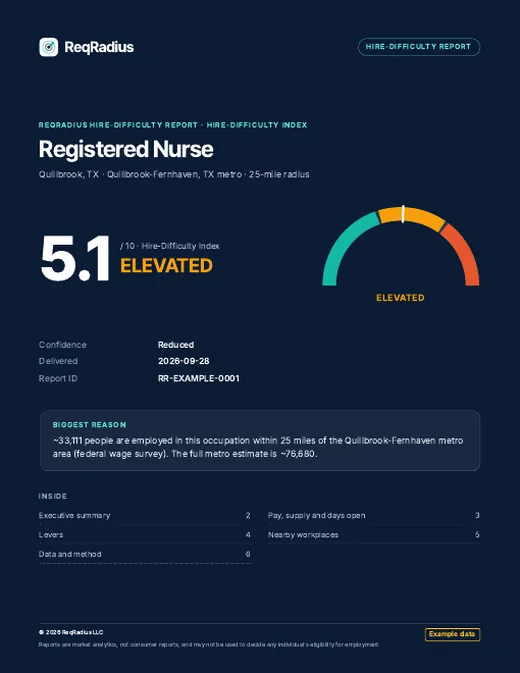Click the HIRE-DIFFICULTY REPORT badge
520x673 pixels.
[419, 47]
